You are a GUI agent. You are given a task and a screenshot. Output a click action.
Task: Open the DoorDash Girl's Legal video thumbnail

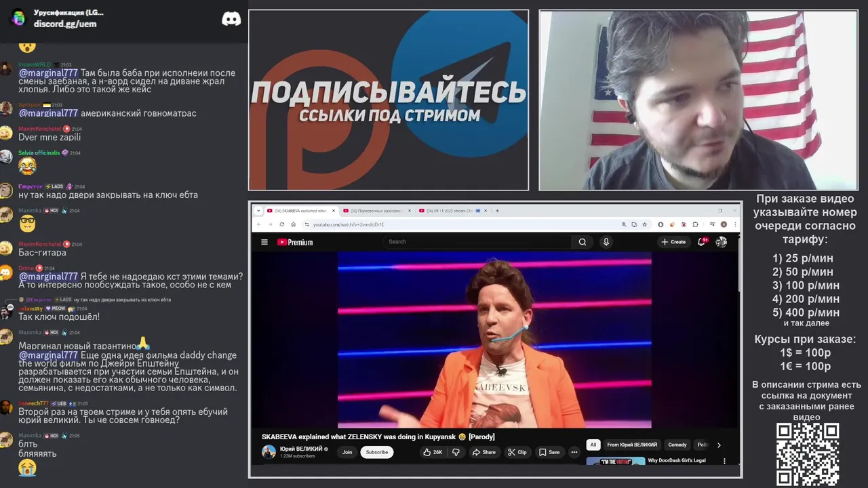pos(616,461)
